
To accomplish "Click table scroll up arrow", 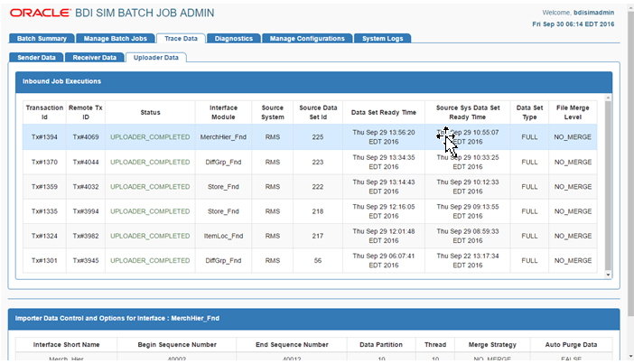I will 608,98.
